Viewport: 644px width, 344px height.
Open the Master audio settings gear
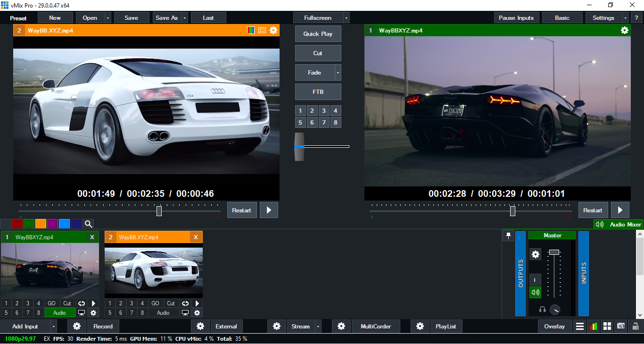point(536,254)
